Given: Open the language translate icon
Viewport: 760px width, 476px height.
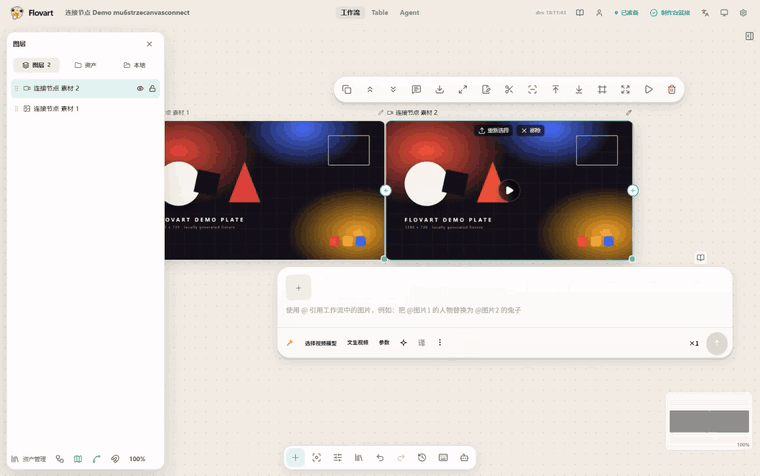Looking at the screenshot, I should pos(705,13).
